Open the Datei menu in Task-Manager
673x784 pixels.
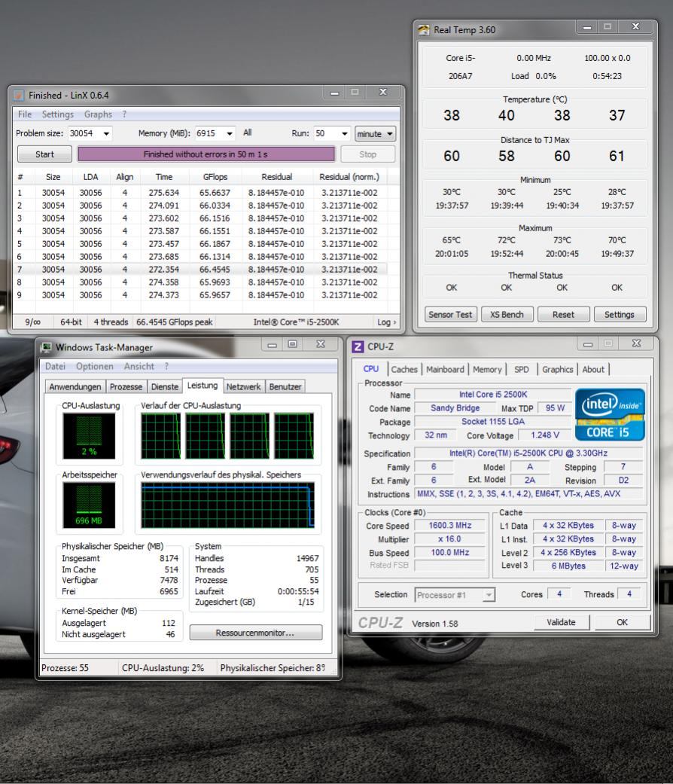tap(55, 366)
